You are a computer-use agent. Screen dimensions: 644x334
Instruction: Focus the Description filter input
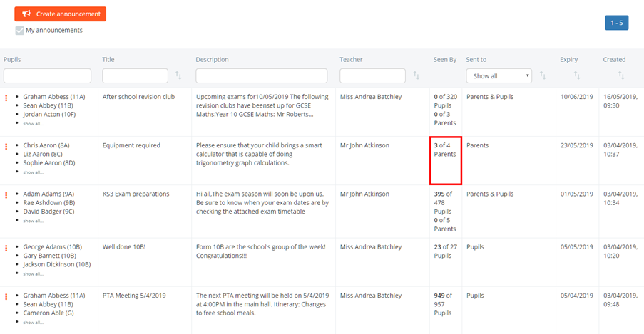pos(262,76)
